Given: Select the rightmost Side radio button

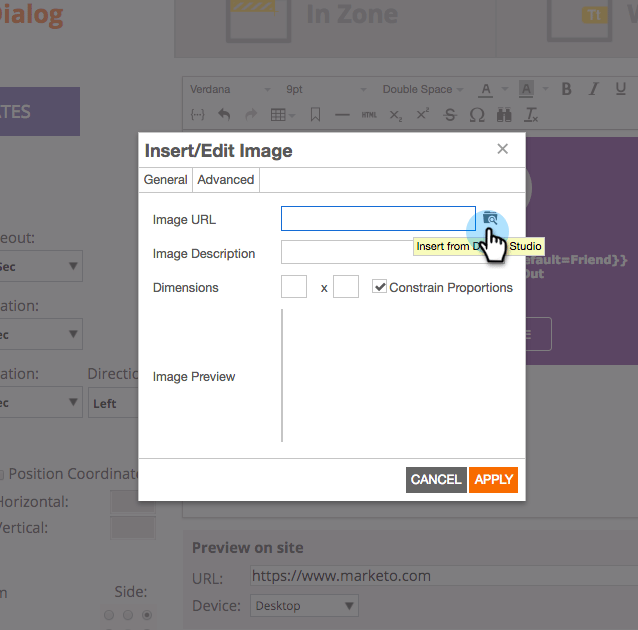Looking at the screenshot, I should click(147, 615).
